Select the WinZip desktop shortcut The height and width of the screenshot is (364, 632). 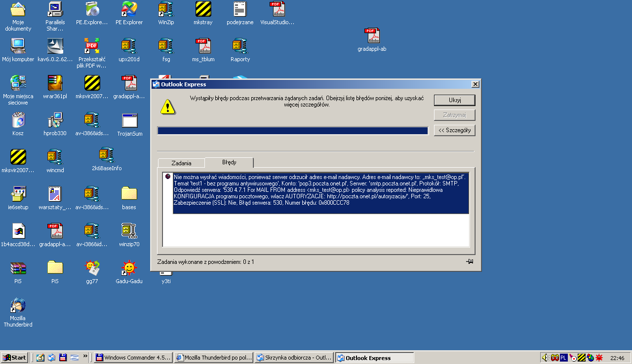166,14
